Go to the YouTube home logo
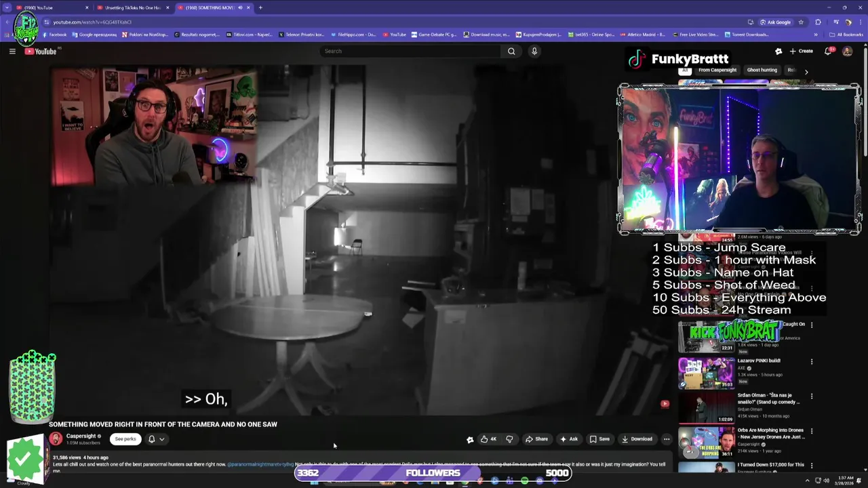868x488 pixels. 41,52
